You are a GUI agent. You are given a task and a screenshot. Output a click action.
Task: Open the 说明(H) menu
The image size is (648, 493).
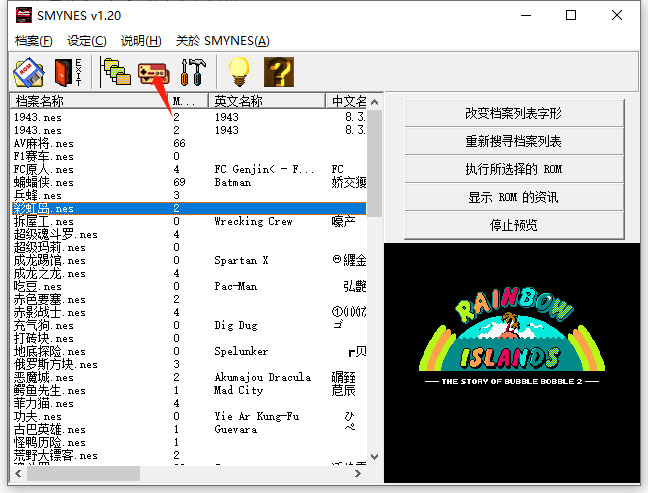[x=141, y=41]
